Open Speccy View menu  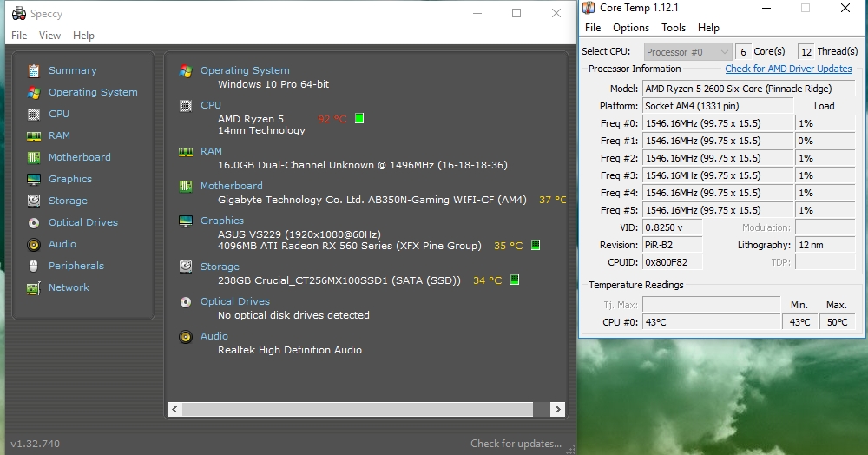click(x=49, y=36)
